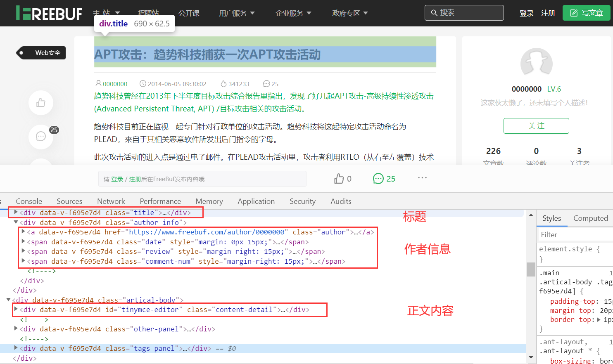Viewport: 613px width, 364px height.
Task: Open the 公开课 page
Action: pyautogui.click(x=189, y=13)
